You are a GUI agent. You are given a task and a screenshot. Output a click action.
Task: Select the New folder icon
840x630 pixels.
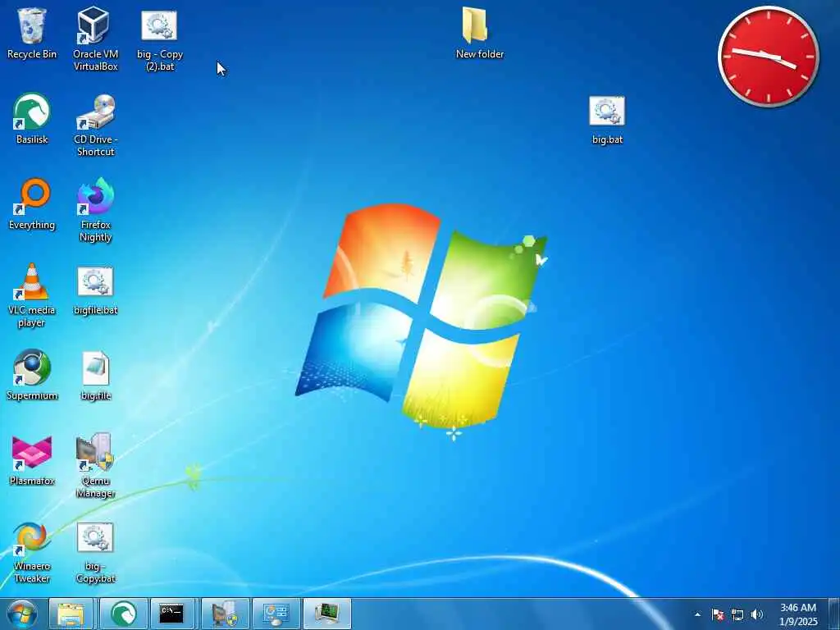pyautogui.click(x=479, y=33)
